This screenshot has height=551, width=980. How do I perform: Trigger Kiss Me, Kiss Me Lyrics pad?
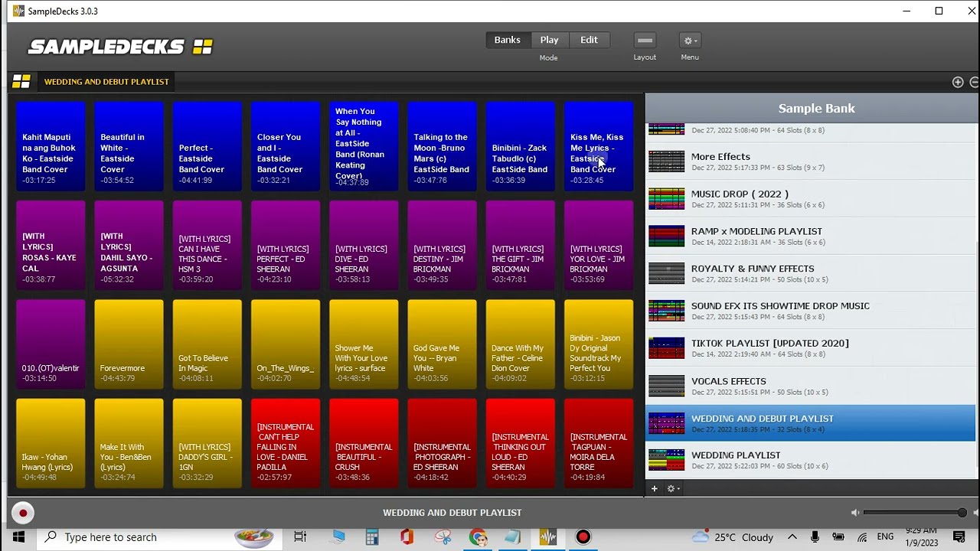(x=599, y=145)
